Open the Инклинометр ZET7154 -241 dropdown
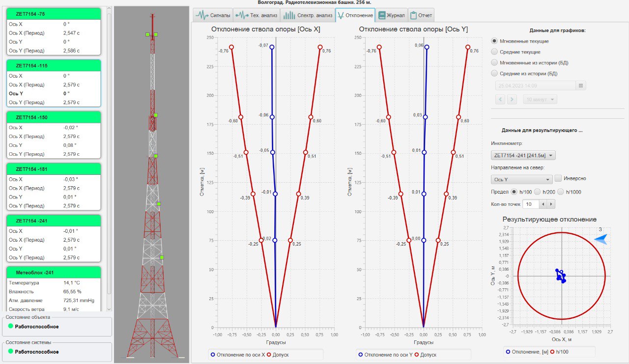629x364 pixels. click(x=523, y=156)
